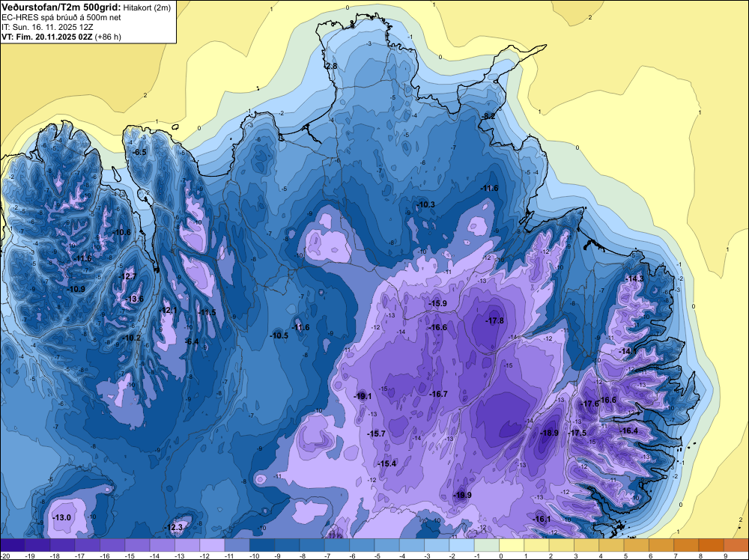
Task: Select the -18.9 temperature label
Action: 549,433
